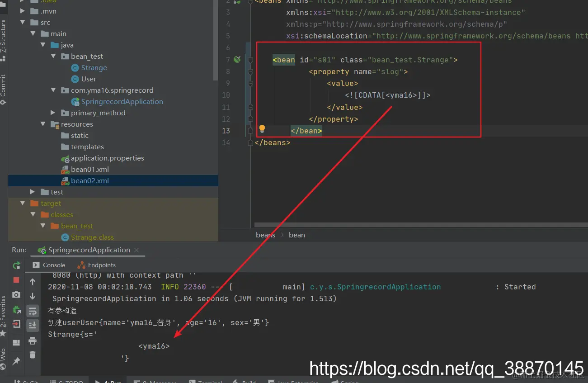The height and width of the screenshot is (383, 588).
Task: Click the up arrow in console toolbar
Action: (33, 282)
